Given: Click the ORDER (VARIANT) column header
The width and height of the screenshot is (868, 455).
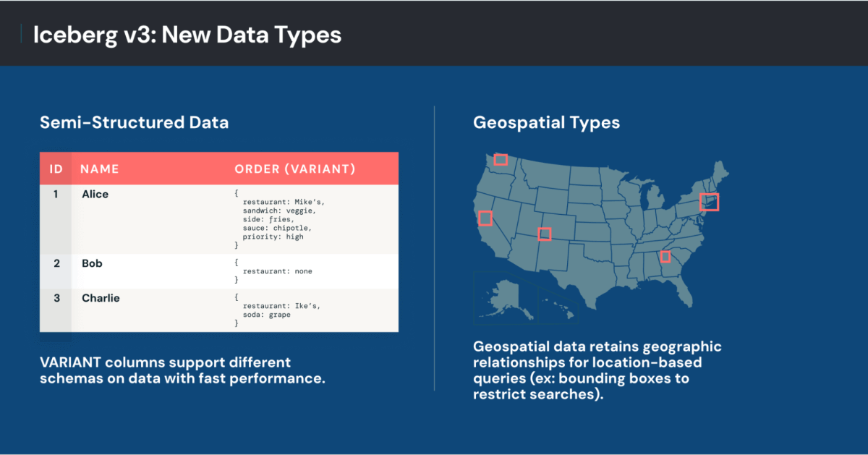Looking at the screenshot, I should [x=295, y=169].
